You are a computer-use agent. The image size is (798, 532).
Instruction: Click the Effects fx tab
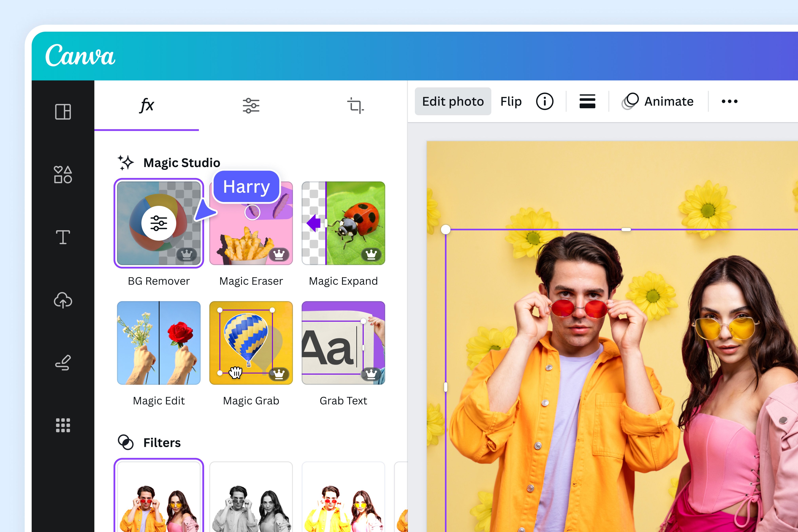pyautogui.click(x=147, y=106)
